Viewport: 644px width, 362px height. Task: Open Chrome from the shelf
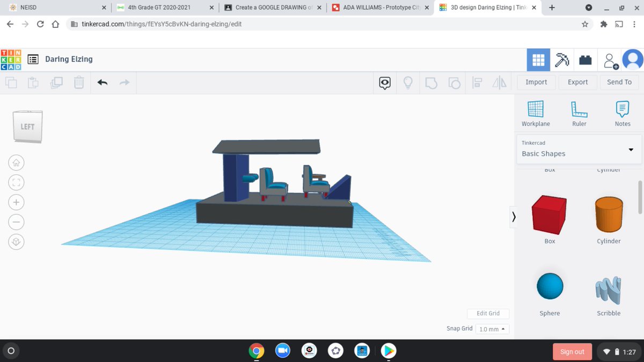click(x=257, y=351)
